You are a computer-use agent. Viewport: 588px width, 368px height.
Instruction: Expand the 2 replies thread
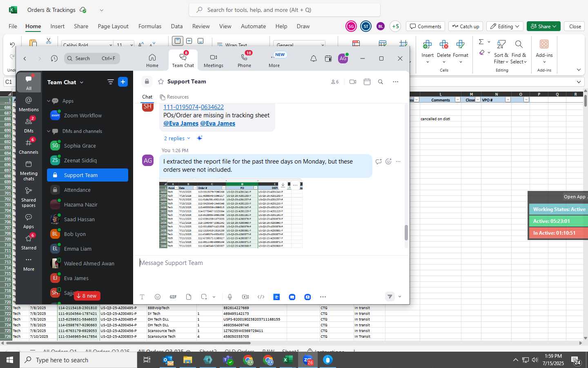(x=177, y=138)
